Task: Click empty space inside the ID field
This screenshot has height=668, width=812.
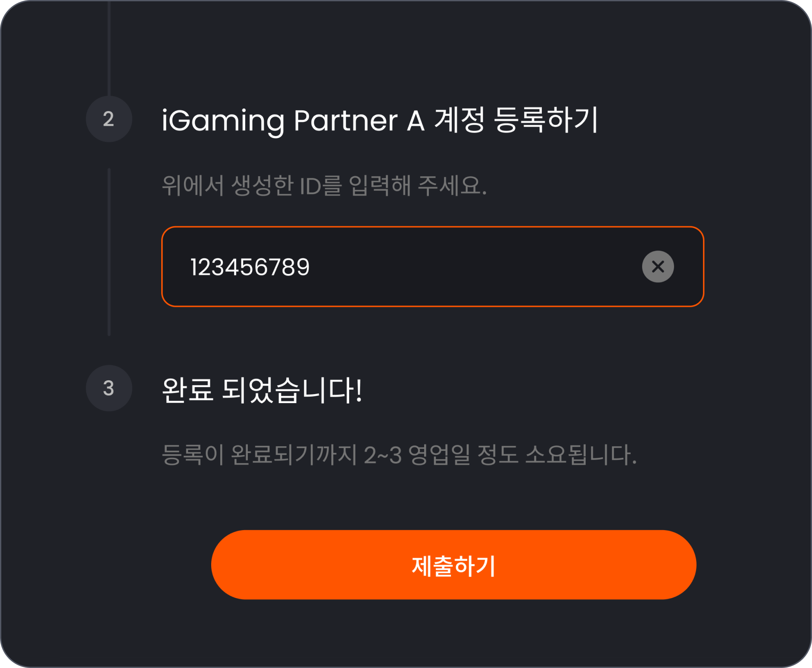Action: [474, 267]
